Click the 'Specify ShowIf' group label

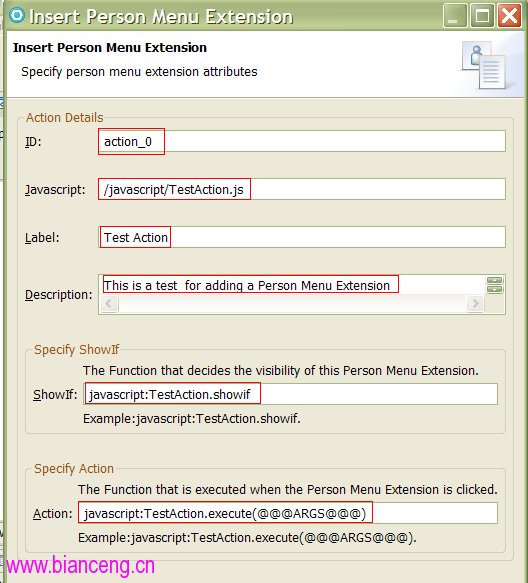[77, 350]
